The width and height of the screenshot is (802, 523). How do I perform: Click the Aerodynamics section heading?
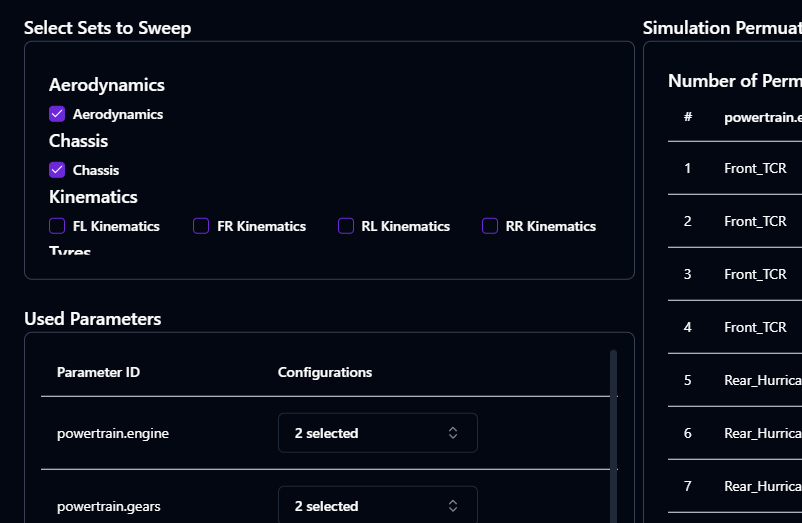pos(107,85)
